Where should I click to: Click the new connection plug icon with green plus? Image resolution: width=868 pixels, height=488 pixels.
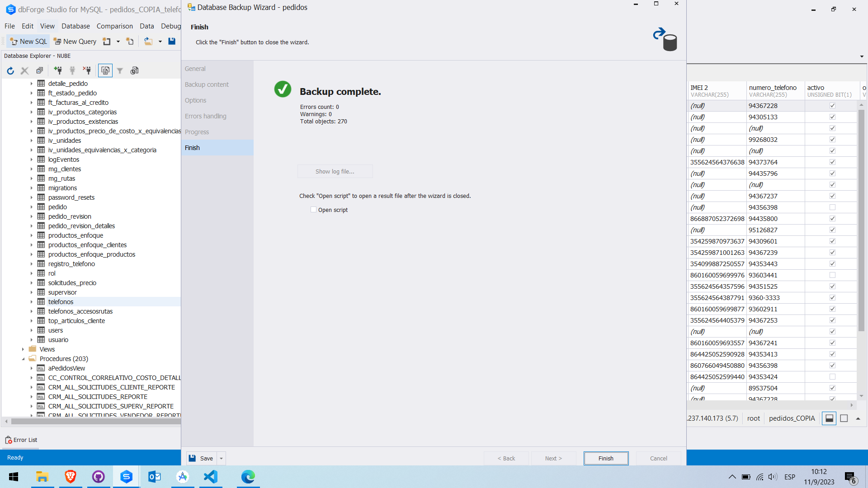point(58,70)
